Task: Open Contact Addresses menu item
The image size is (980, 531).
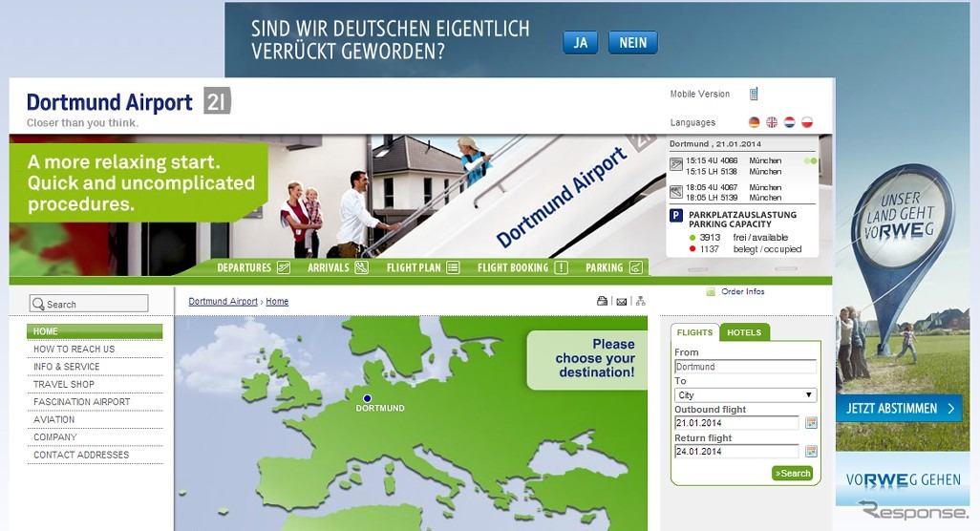Action: click(x=95, y=455)
